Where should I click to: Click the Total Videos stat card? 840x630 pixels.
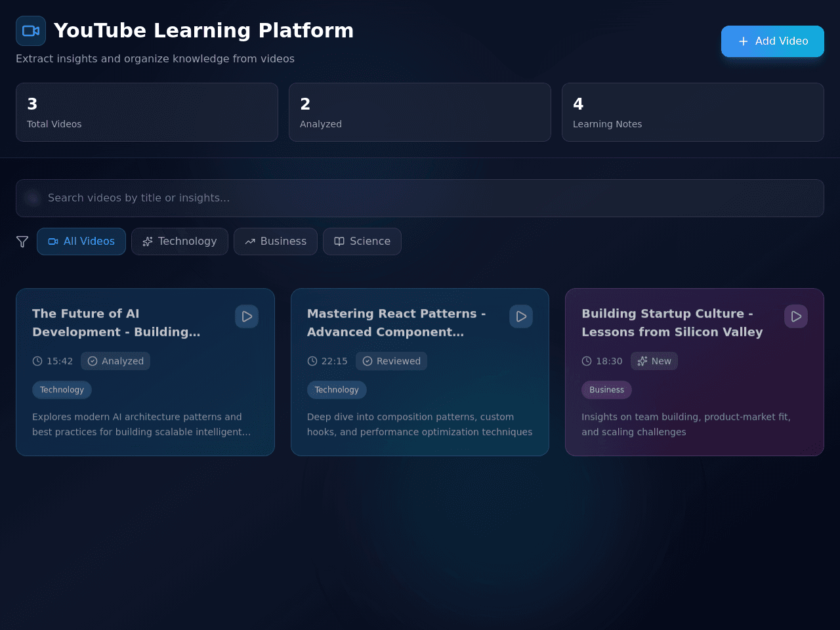147,112
